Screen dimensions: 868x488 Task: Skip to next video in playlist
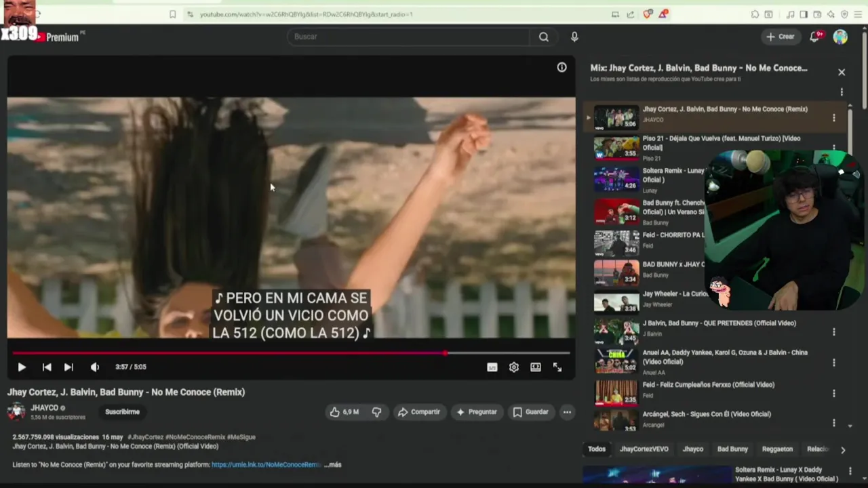(68, 367)
